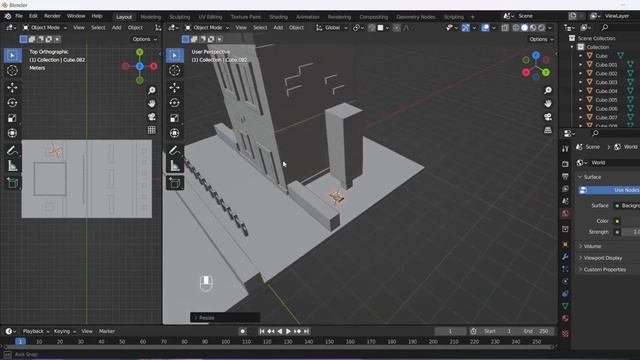Toggle viewport gizmos

click(x=466, y=28)
